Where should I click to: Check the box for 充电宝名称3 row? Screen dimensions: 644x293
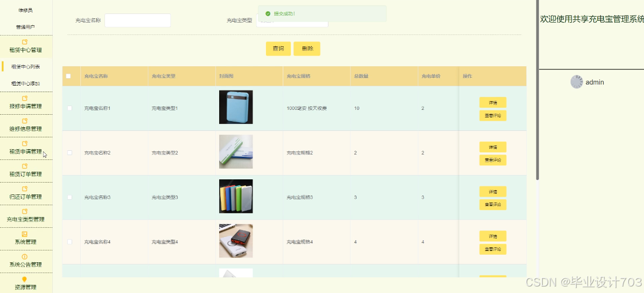69,197
